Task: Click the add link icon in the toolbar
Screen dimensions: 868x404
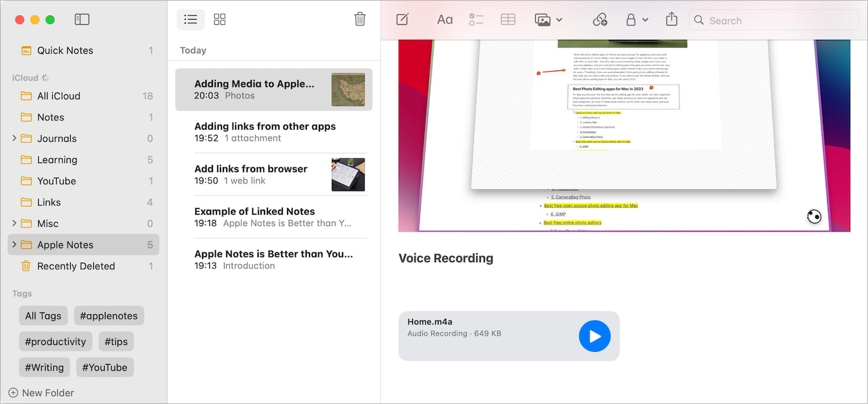Action: [599, 20]
